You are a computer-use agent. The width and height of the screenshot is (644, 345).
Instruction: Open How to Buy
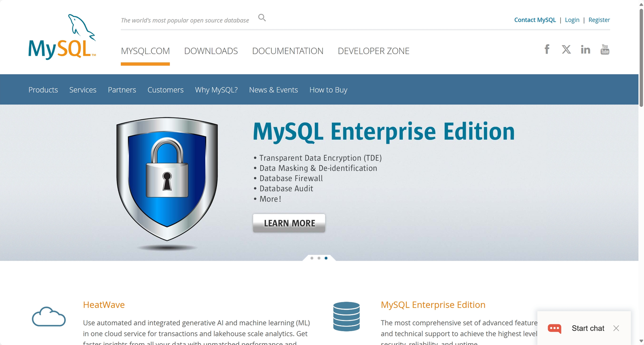328,89
